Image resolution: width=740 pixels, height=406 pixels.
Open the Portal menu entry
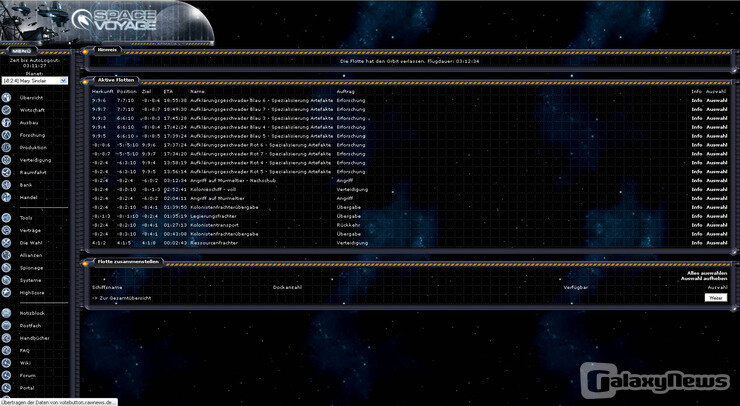coord(27,388)
